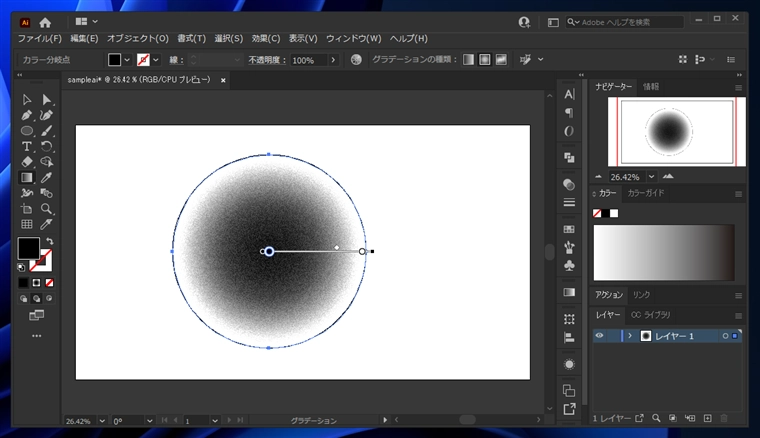Select the Direct Selection tool
Image resolution: width=760 pixels, height=438 pixels.
(x=47, y=100)
